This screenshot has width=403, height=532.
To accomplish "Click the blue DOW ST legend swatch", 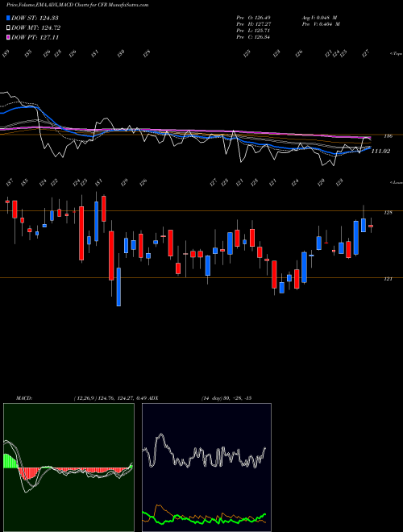I will [8, 18].
